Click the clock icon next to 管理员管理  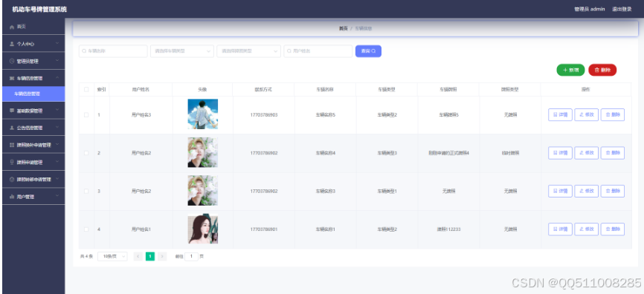tap(12, 61)
